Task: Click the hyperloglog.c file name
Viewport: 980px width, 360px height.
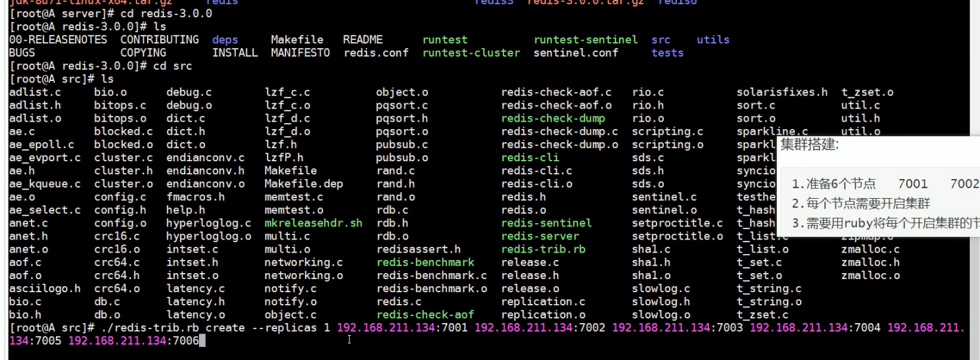Action: point(208,223)
